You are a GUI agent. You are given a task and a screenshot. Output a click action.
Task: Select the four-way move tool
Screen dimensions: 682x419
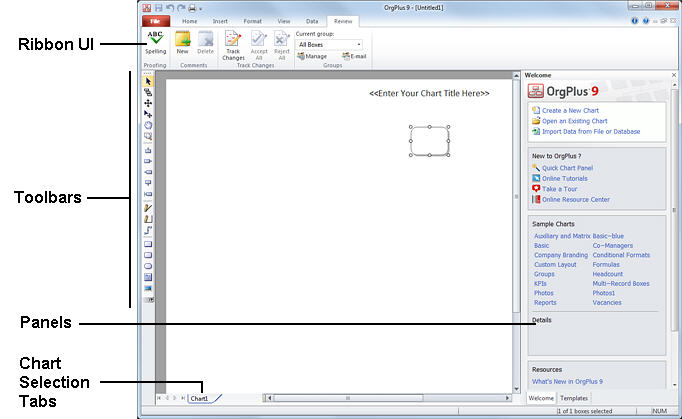148,103
